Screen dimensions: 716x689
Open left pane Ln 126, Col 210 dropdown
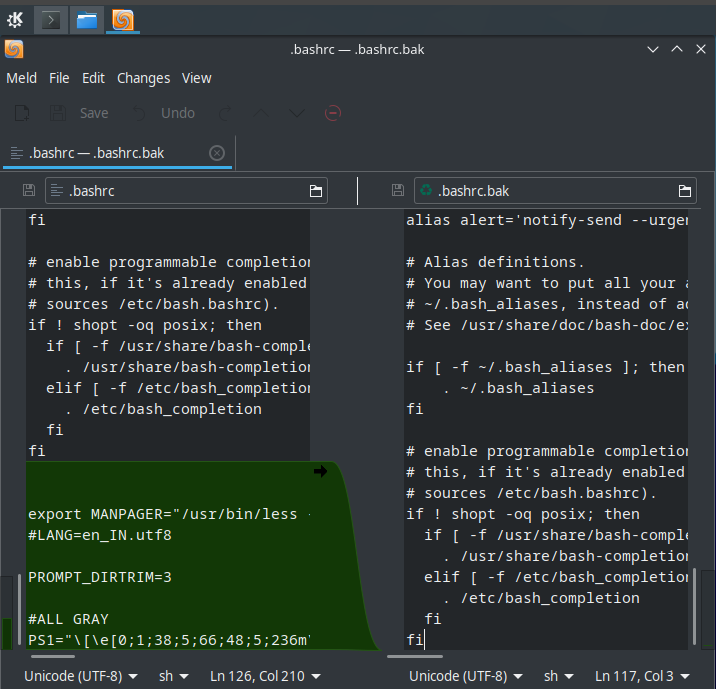[x=264, y=676]
